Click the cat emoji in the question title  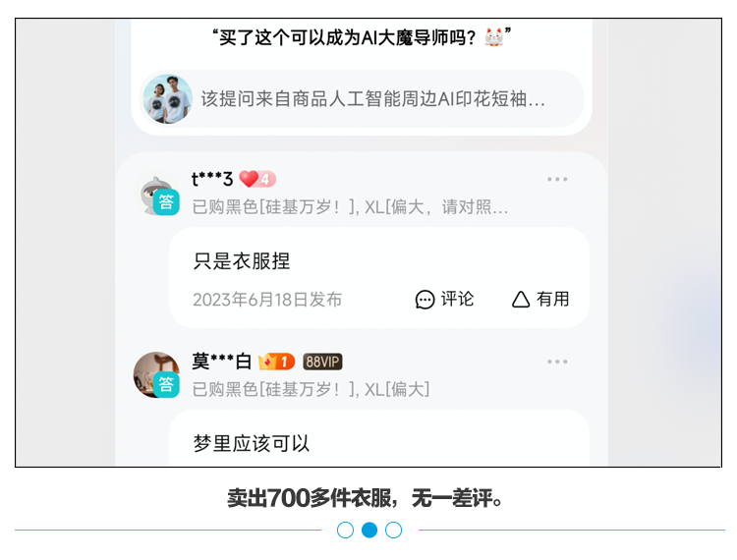click(x=494, y=37)
